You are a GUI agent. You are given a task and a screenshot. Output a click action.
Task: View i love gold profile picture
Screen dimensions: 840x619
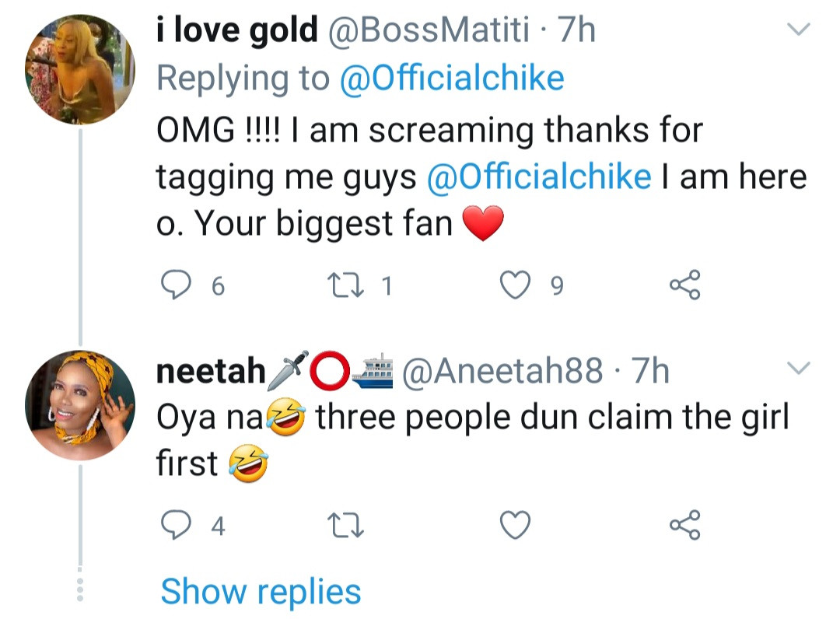[80, 68]
